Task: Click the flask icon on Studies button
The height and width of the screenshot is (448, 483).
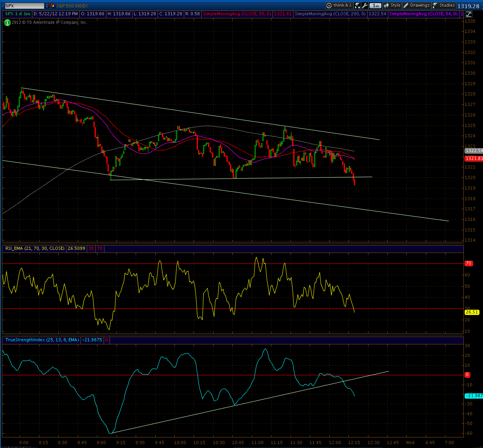Action: point(435,5)
